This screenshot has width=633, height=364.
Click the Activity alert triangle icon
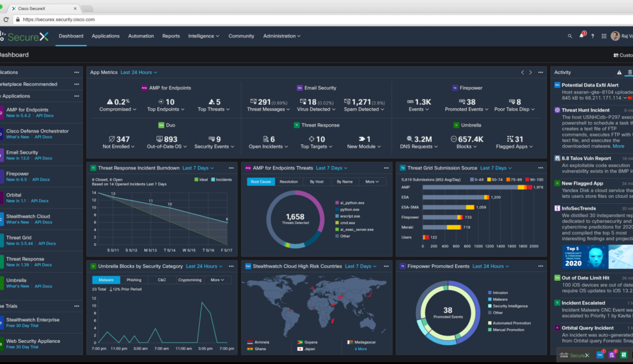(619, 73)
